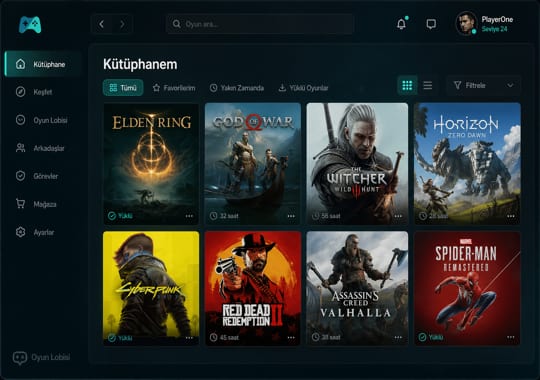Go back with the left arrow

point(102,24)
